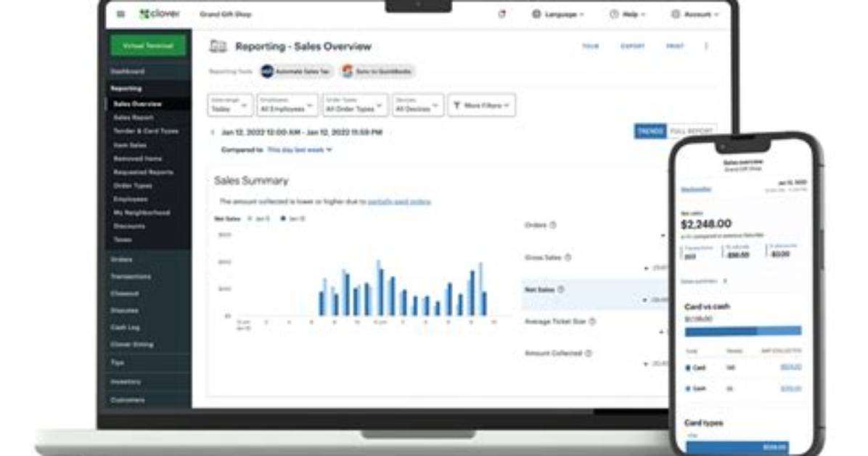The width and height of the screenshot is (868, 456).
Task: Click the PRINT link
Action: point(675,46)
